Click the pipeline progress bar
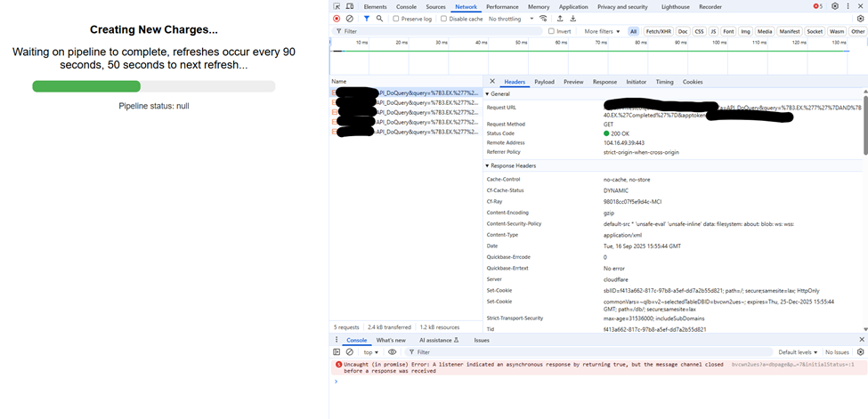Viewport: 868px width, 419px height. pos(153,86)
